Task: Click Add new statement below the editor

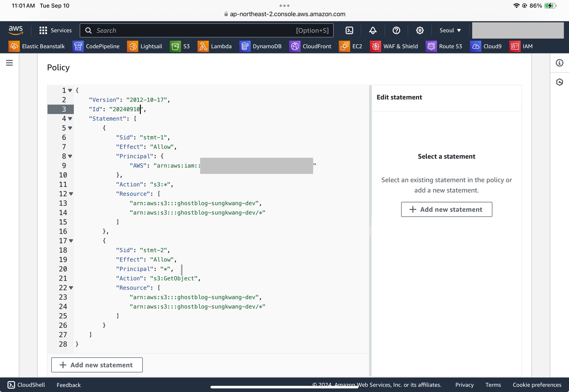Action: pyautogui.click(x=97, y=365)
